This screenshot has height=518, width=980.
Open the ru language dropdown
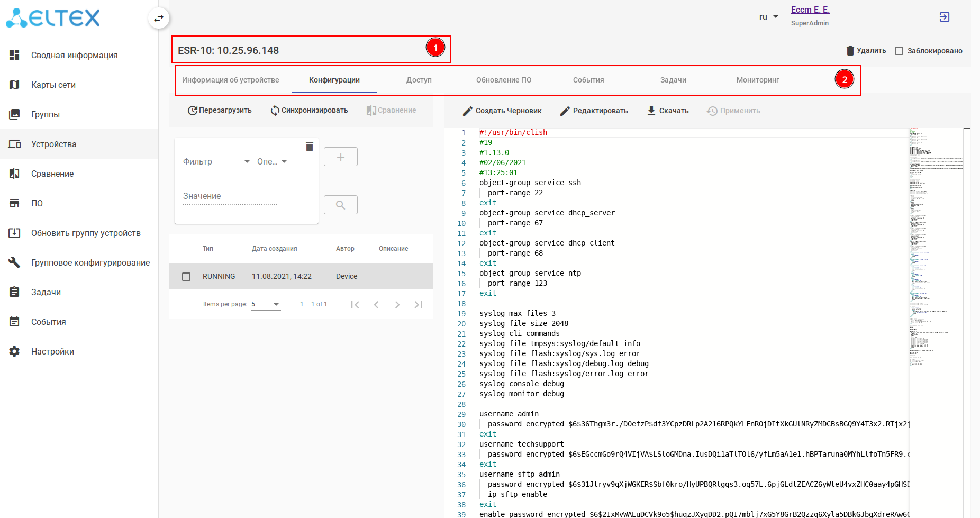coord(768,17)
